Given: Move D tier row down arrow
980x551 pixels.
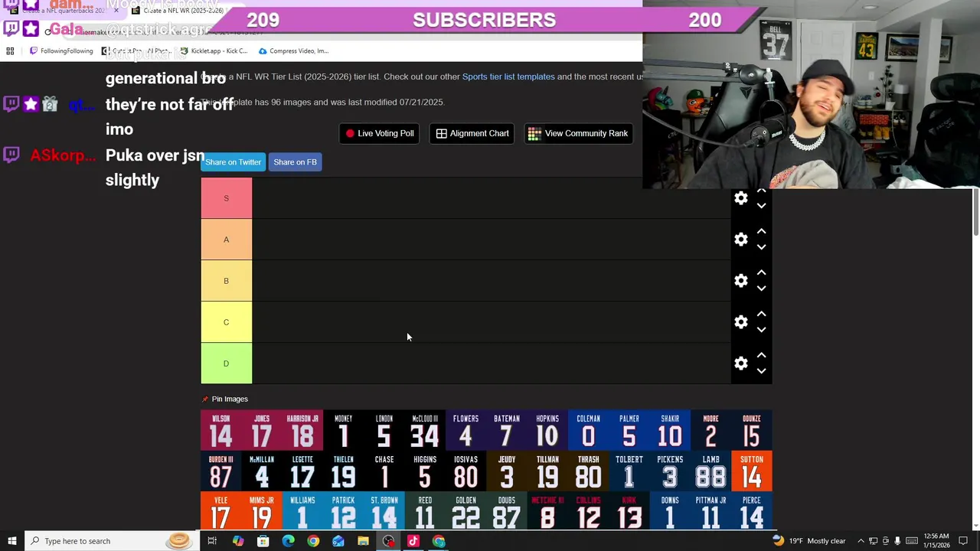Looking at the screenshot, I should [761, 371].
